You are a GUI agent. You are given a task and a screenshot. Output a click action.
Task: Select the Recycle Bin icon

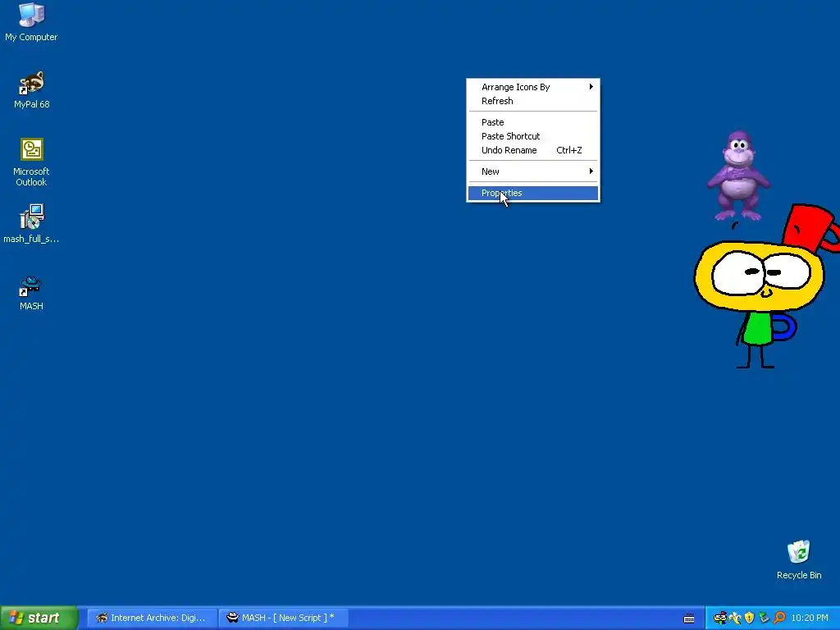pyautogui.click(x=799, y=559)
